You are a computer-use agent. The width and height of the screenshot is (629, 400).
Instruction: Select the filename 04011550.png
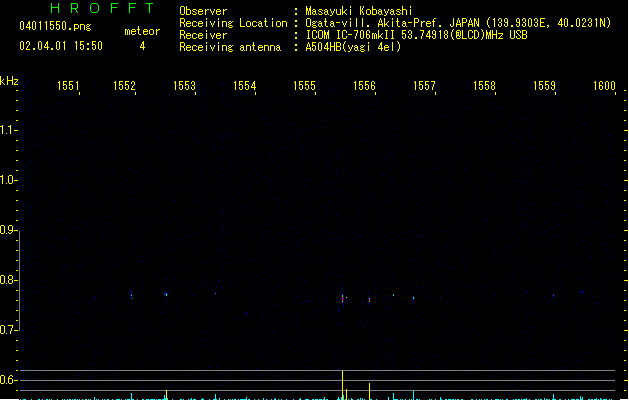[55, 26]
